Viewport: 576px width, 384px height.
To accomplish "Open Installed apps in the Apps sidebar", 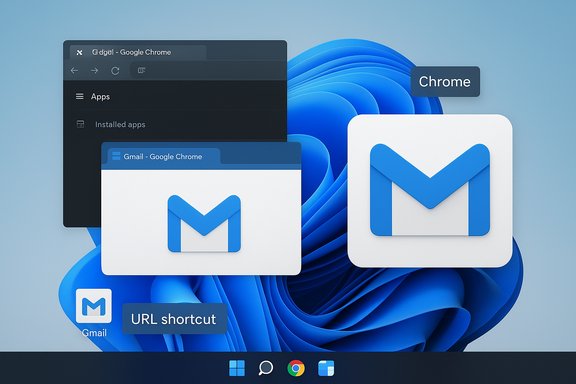I will (120, 125).
